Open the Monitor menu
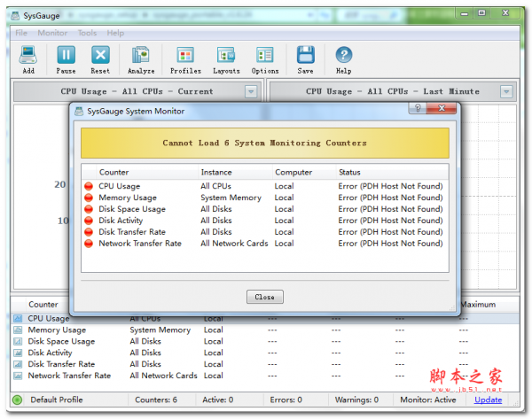The height and width of the screenshot is (419, 532). (x=52, y=33)
